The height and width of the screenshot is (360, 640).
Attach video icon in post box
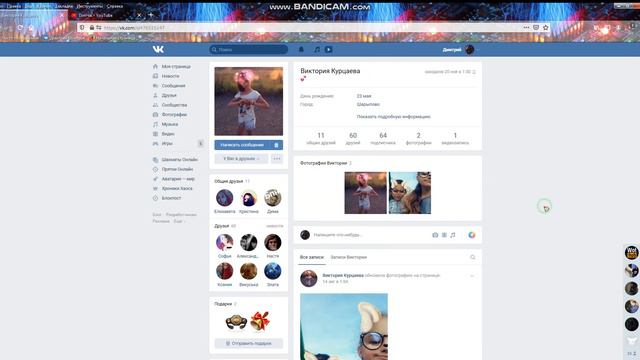(x=444, y=235)
